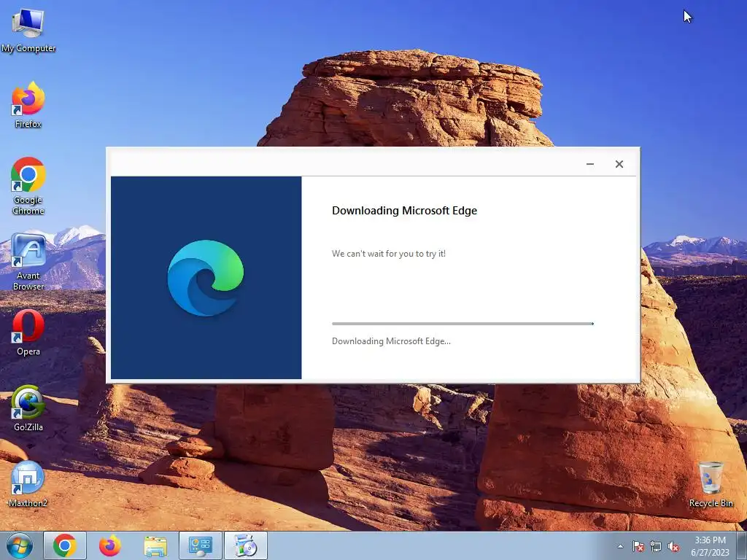Select the Avant Browser desktop shortcut
Viewport: 747px width, 560px height.
pyautogui.click(x=28, y=262)
